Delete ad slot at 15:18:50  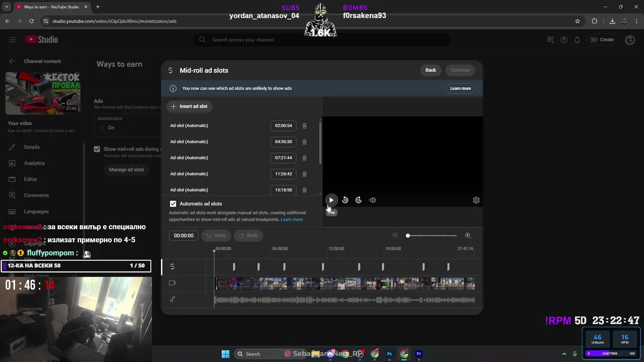coord(304,190)
